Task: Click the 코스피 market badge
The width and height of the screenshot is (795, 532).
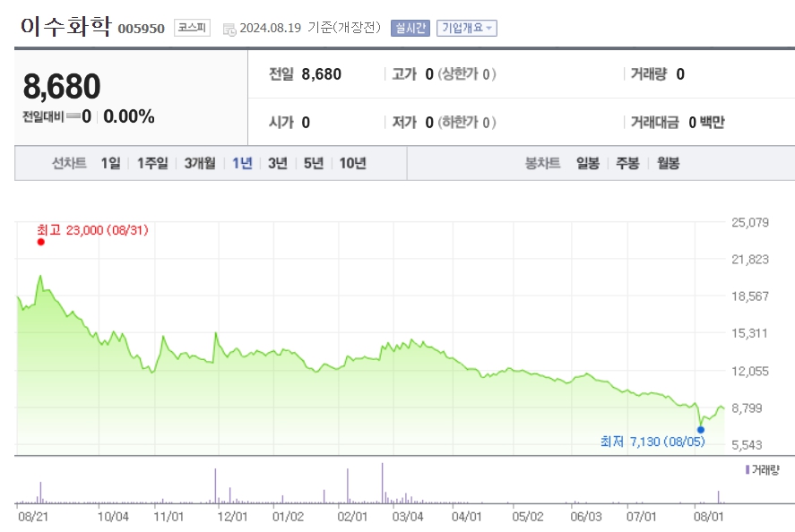Action: click(191, 27)
